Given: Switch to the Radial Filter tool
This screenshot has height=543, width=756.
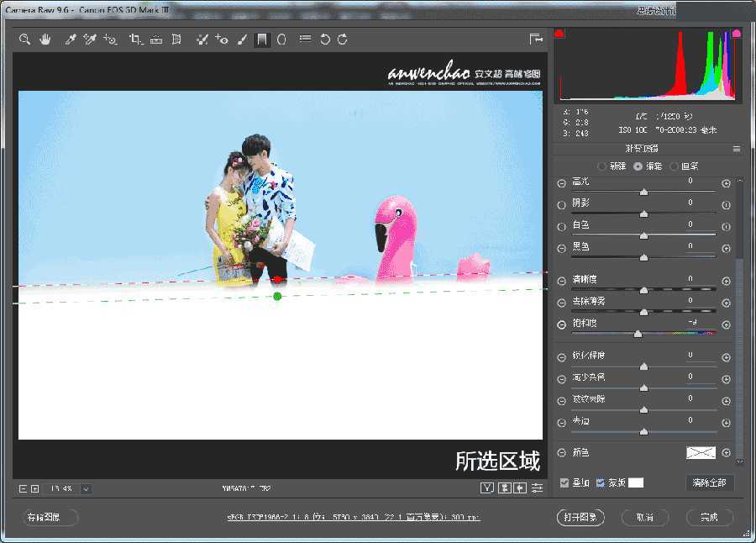Looking at the screenshot, I should coord(281,39).
